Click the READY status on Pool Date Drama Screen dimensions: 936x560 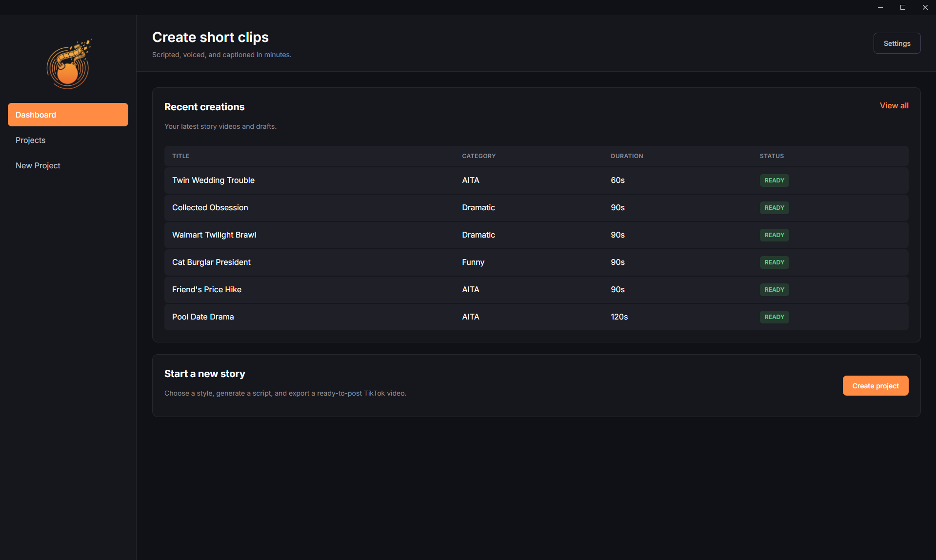774,317
